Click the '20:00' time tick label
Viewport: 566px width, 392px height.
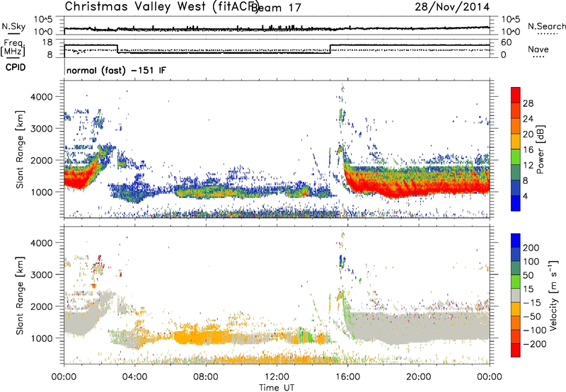tap(418, 377)
